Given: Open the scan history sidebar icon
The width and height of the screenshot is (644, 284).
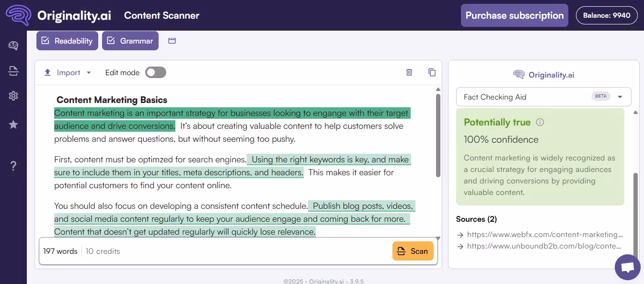Looking at the screenshot, I should pos(13,71).
